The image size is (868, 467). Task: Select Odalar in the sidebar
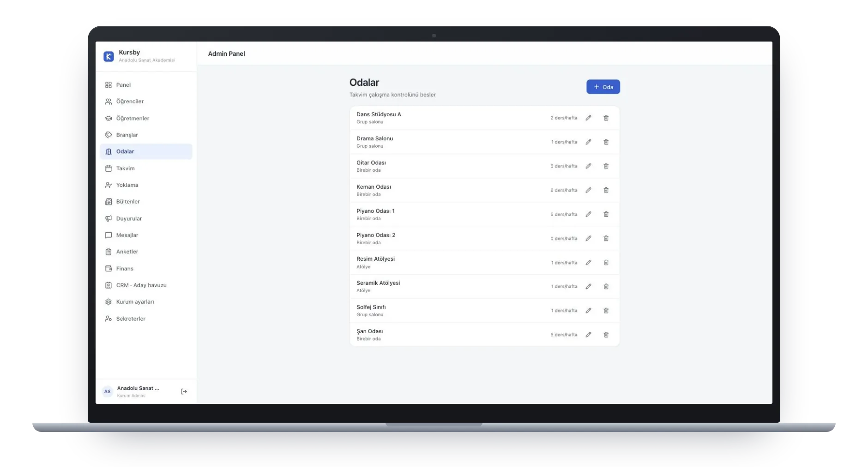point(146,151)
